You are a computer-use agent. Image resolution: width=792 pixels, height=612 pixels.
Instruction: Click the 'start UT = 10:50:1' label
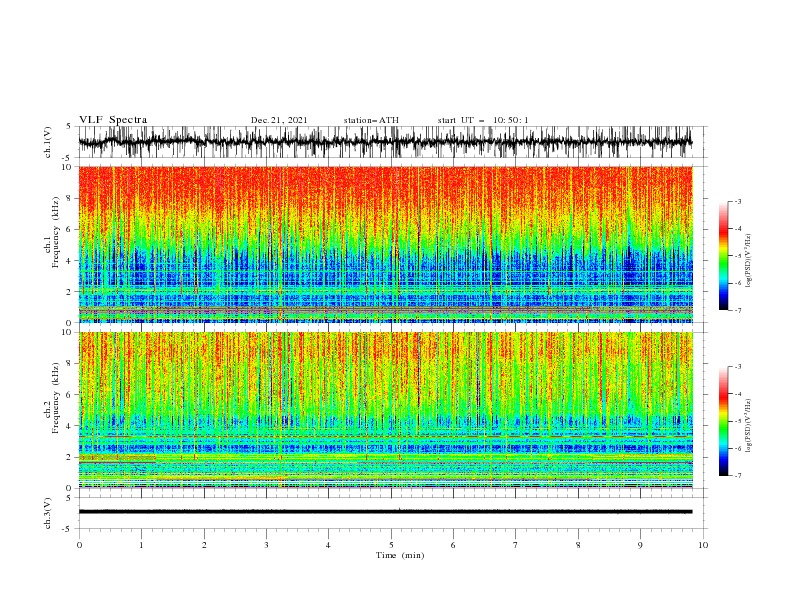point(483,120)
